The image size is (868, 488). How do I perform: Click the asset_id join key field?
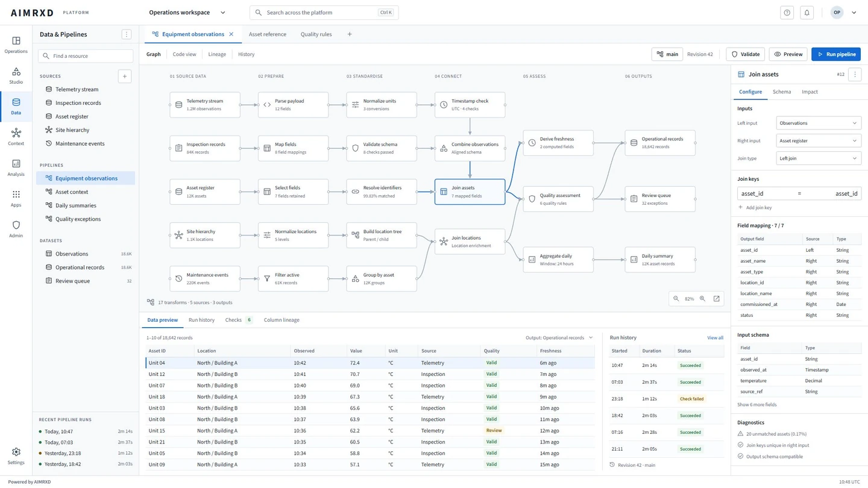(799, 193)
